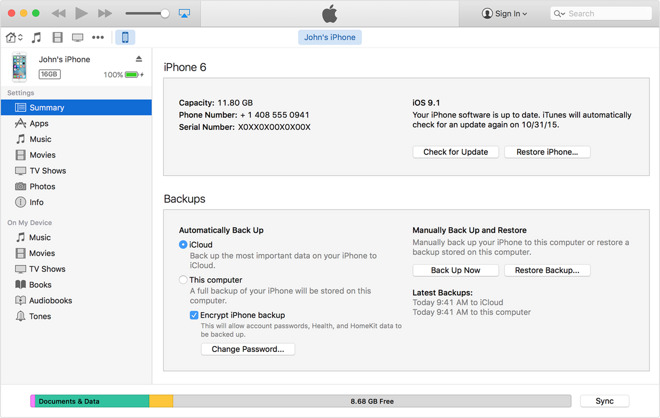Click the Apple logo in the toolbar
Viewport: 660px width, 418px height.
pyautogui.click(x=330, y=13)
